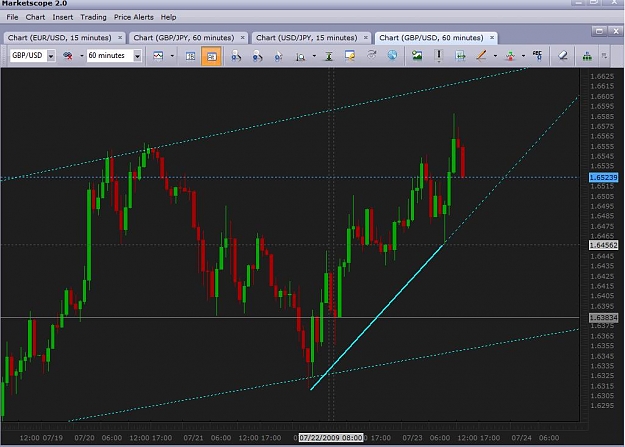Close the GBP/USD 60 minutes chart tab

(x=492, y=37)
